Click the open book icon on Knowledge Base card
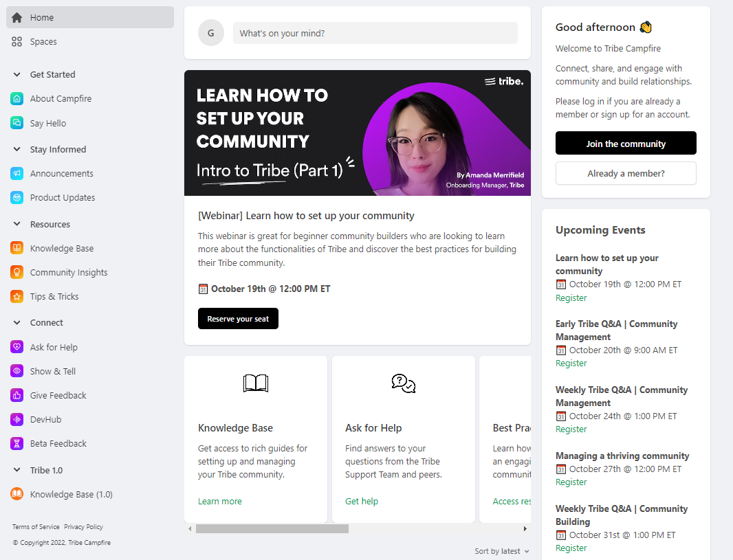733x560 pixels. pos(256,383)
